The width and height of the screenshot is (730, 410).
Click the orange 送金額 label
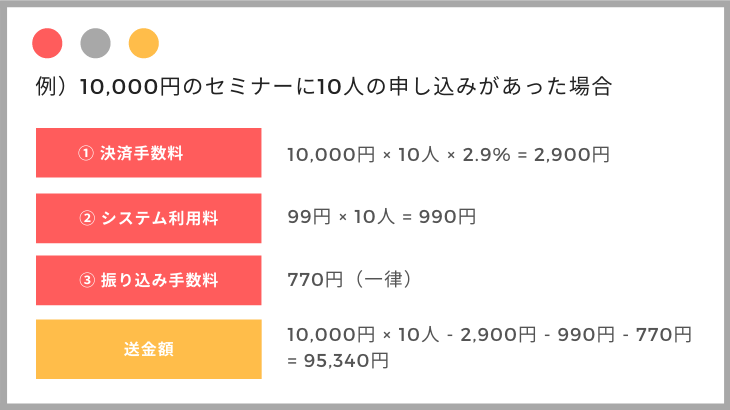tap(149, 349)
